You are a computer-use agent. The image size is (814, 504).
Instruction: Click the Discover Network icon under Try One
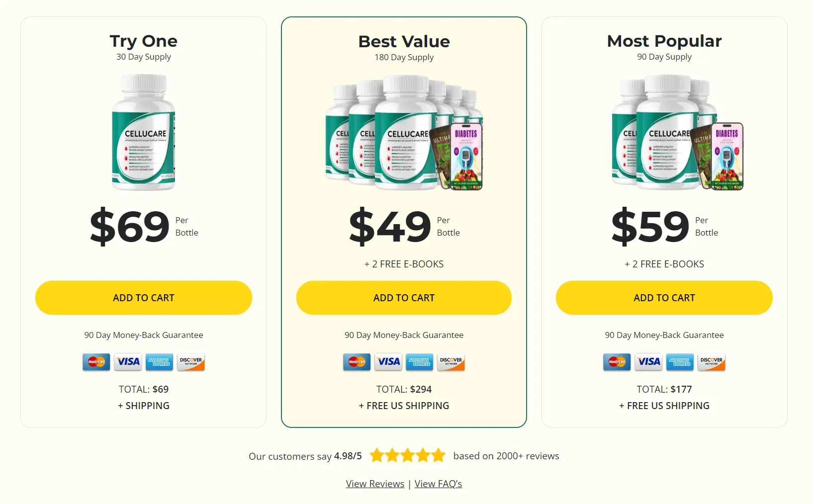coord(190,362)
